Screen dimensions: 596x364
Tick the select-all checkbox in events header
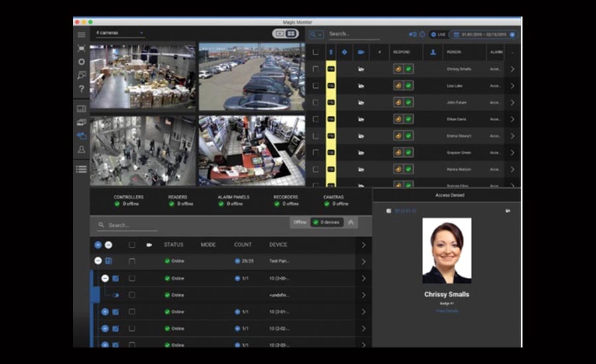click(x=315, y=52)
